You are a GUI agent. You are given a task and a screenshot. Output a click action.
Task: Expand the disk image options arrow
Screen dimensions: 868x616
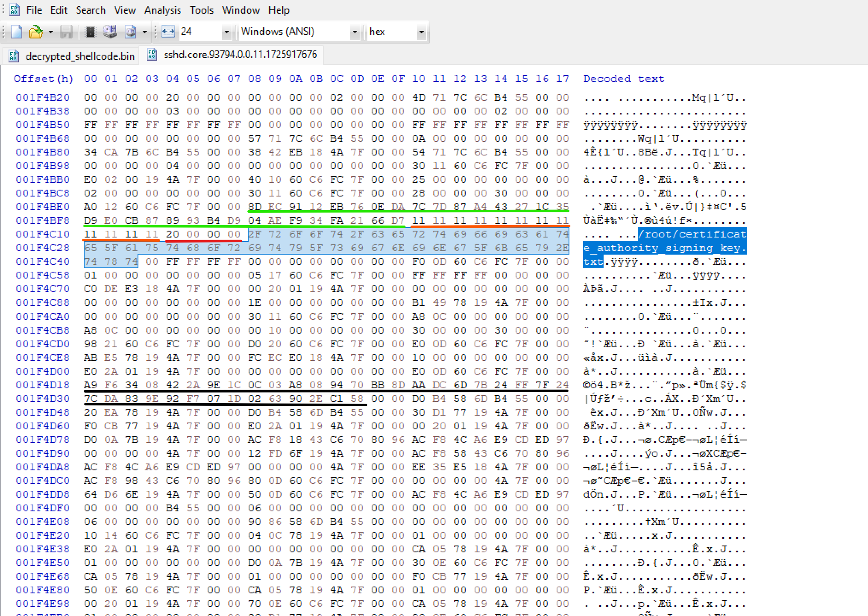point(144,32)
